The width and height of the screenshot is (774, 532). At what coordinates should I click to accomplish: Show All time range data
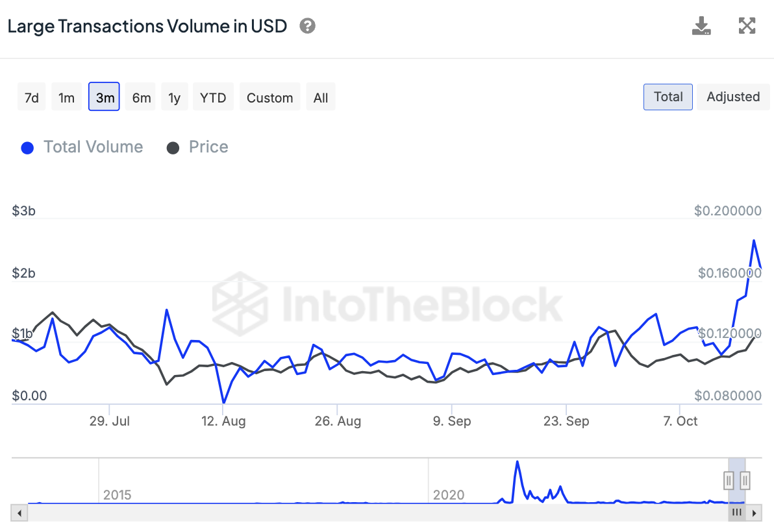coord(321,98)
